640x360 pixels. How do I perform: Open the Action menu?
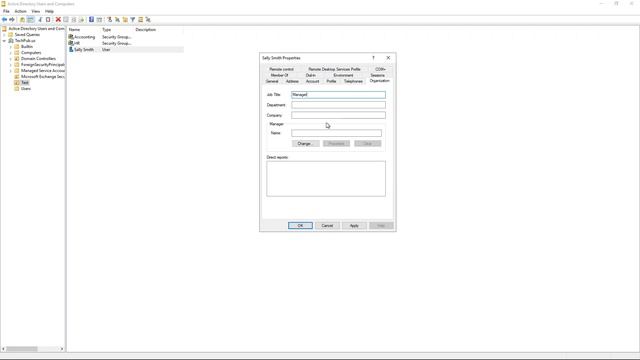[20, 11]
